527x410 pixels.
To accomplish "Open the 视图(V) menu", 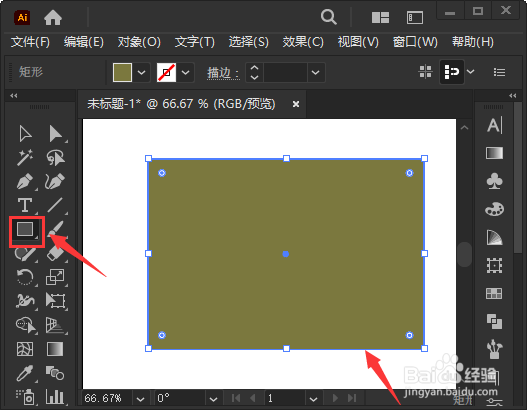I will tap(358, 42).
